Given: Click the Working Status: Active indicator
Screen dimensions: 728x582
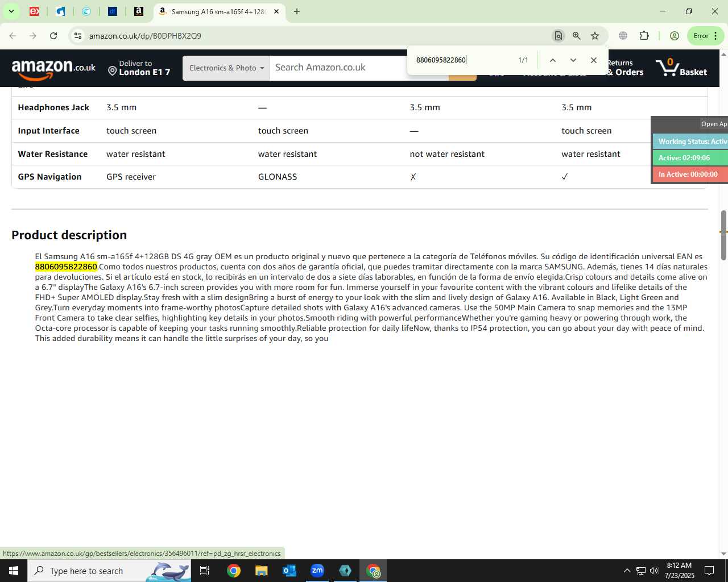Looking at the screenshot, I should 690,142.
